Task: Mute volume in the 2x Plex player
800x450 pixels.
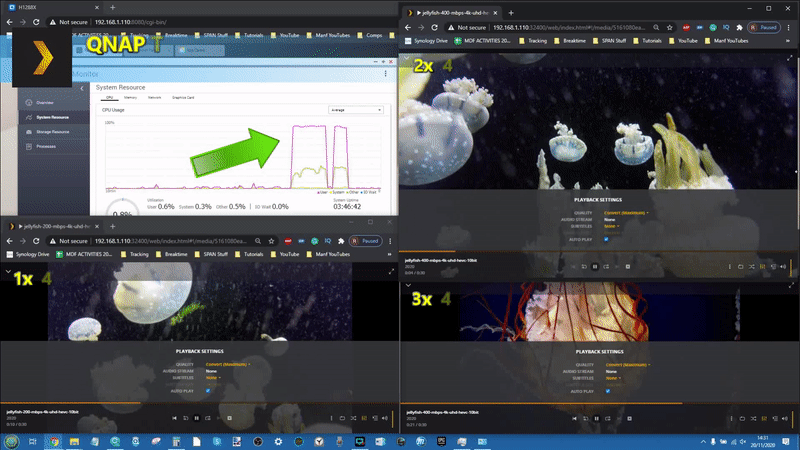Action: click(x=783, y=266)
